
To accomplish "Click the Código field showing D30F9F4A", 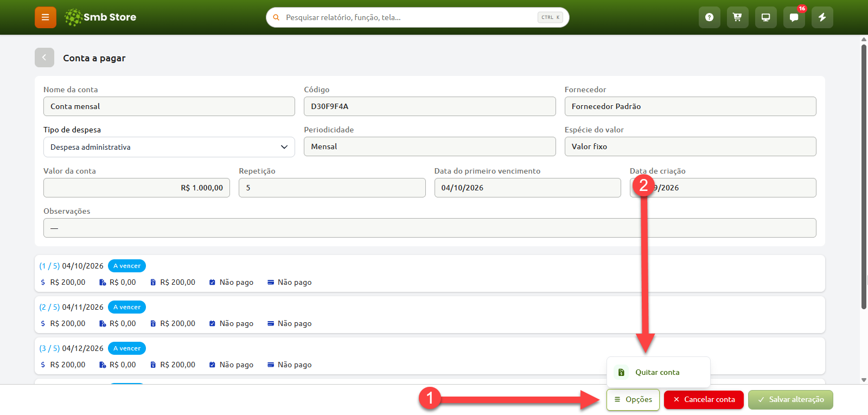I will point(430,106).
